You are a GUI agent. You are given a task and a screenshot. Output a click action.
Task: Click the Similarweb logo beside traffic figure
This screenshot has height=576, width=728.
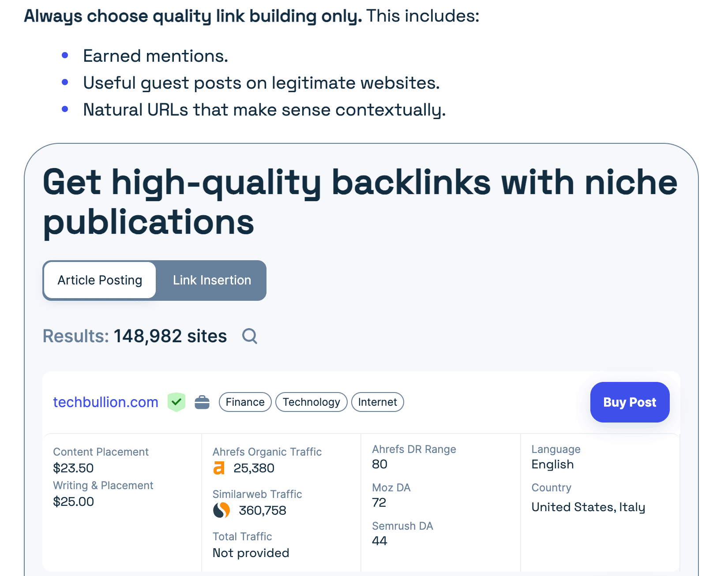pyautogui.click(x=221, y=510)
